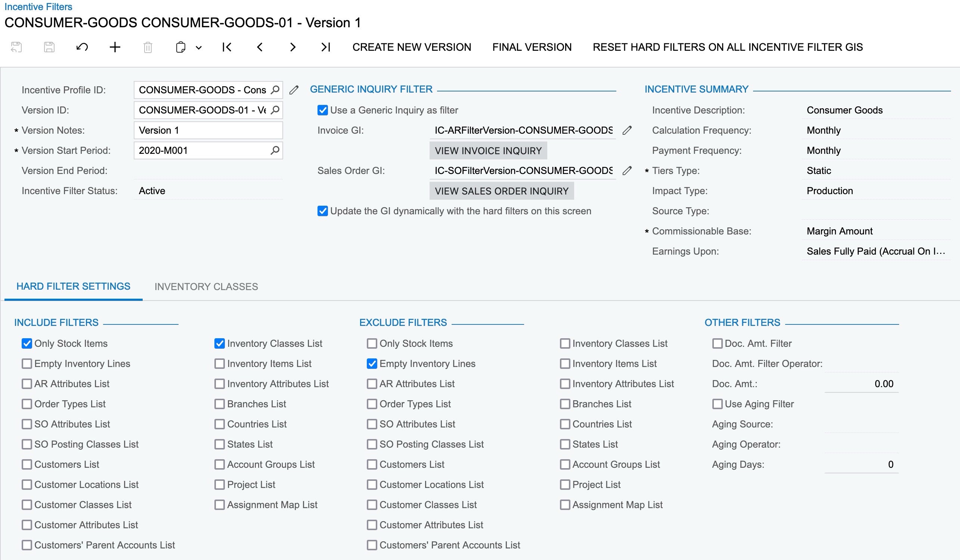960x560 pixels.
Task: Click the View Invoice Inquiry button
Action: [488, 150]
